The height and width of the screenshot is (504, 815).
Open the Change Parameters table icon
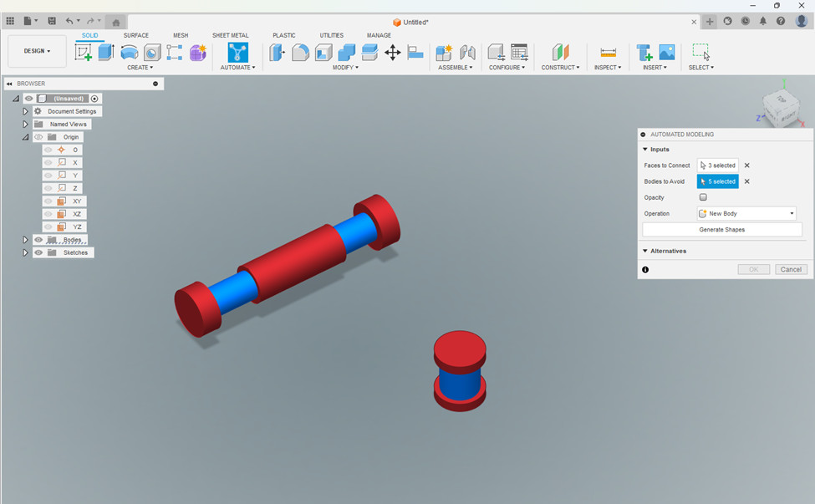coord(519,52)
